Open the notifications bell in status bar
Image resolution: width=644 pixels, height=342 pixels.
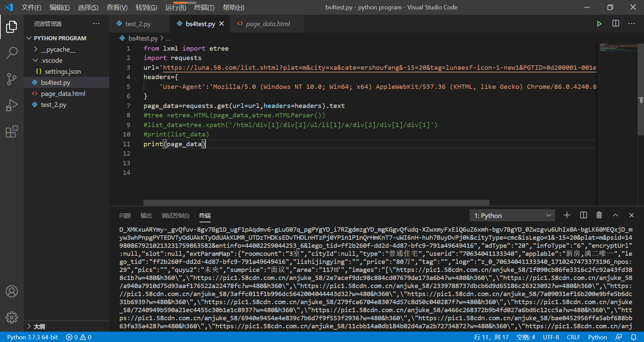click(634, 337)
